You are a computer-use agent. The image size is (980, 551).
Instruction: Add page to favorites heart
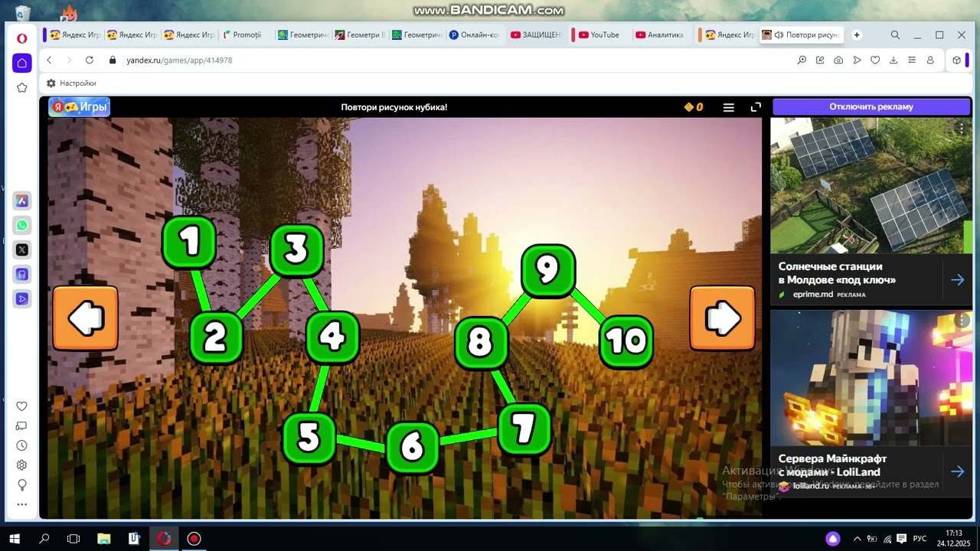tap(875, 60)
